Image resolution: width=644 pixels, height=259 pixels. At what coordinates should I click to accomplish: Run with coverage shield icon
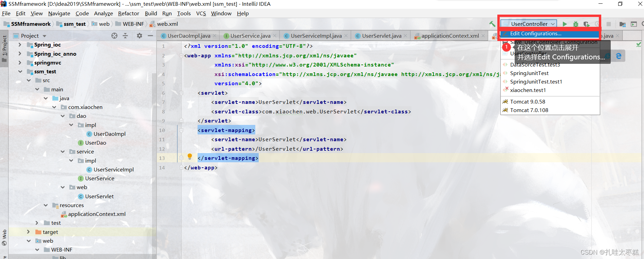click(x=586, y=24)
